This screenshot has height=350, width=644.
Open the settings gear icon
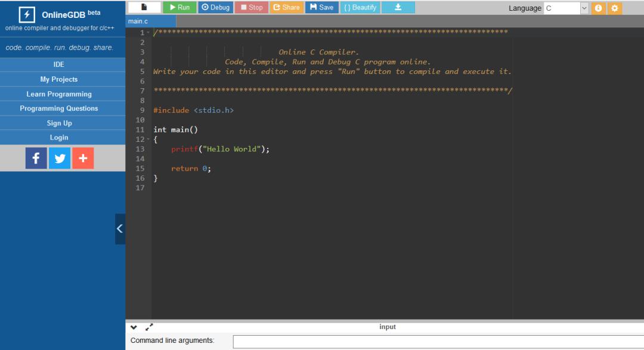pyautogui.click(x=614, y=8)
